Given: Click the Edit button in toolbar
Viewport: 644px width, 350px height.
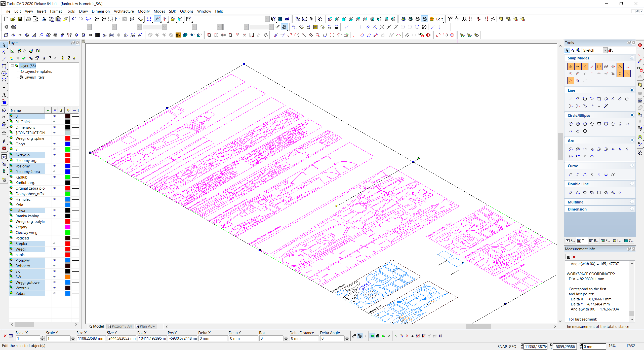Looking at the screenshot, I should point(439,19).
